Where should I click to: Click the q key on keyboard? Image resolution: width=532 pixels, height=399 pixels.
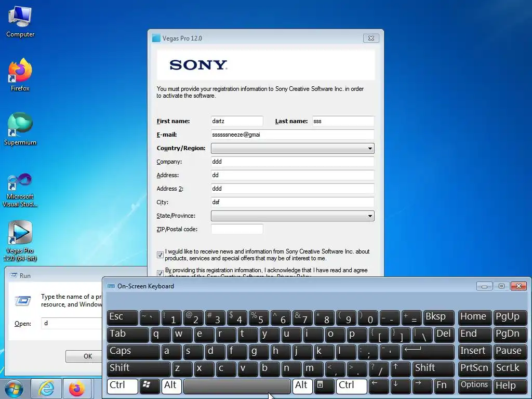pos(161,335)
